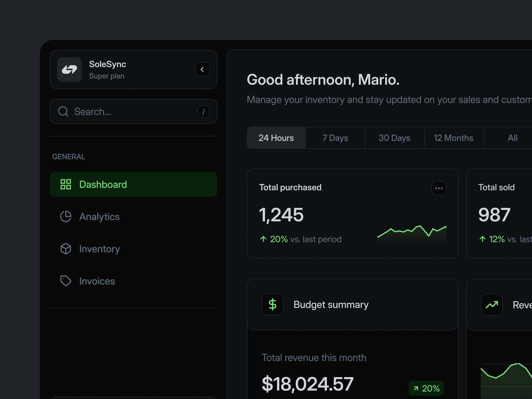Select the 12 Months period option
Image resolution: width=532 pixels, height=399 pixels.
point(453,138)
